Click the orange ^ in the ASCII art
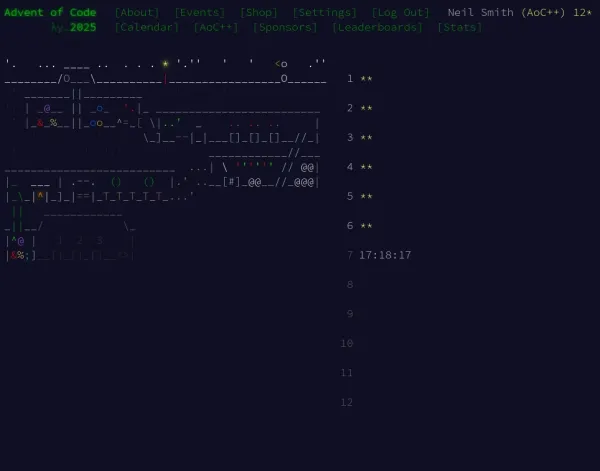This screenshot has width=600, height=471. pos(40,196)
